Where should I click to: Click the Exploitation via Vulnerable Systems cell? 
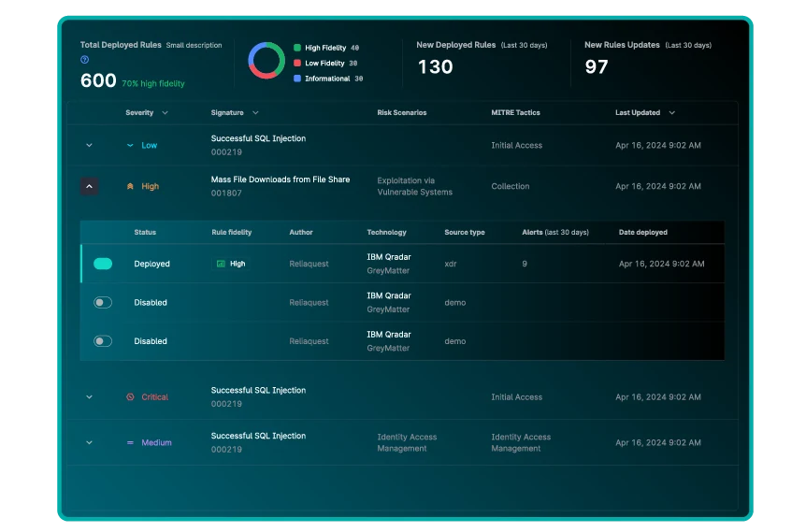[415, 186]
